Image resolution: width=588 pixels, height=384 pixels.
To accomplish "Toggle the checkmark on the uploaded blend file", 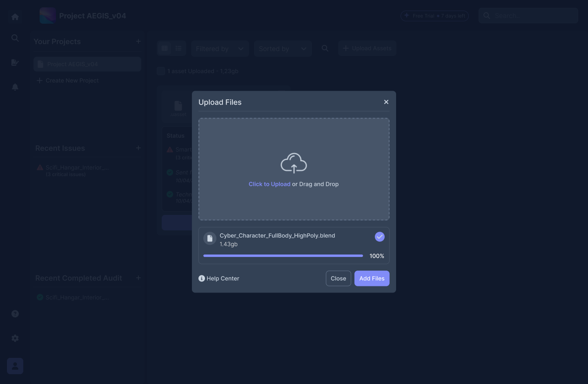I will pos(380,237).
